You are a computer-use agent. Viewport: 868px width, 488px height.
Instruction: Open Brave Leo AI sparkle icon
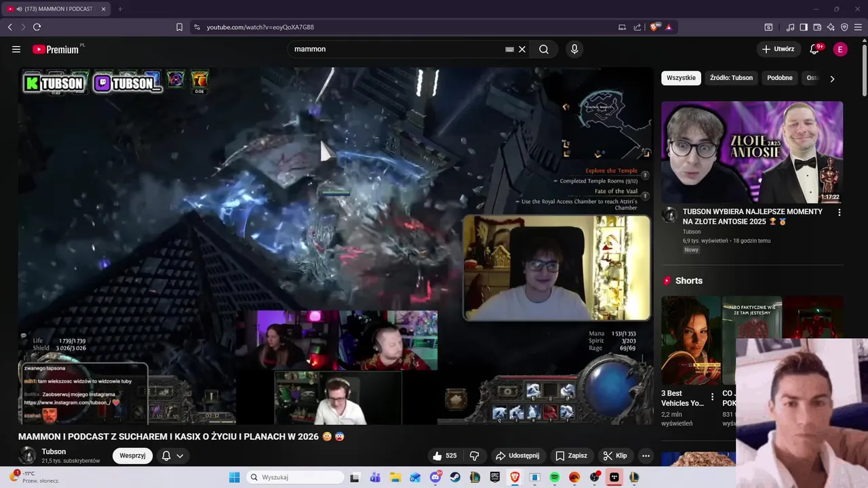[x=831, y=27]
